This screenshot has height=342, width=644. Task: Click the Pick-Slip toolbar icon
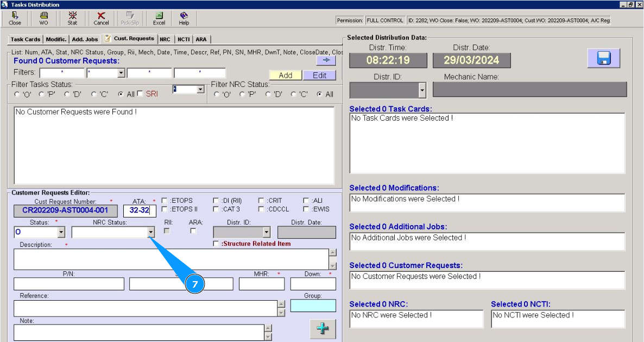(130, 18)
